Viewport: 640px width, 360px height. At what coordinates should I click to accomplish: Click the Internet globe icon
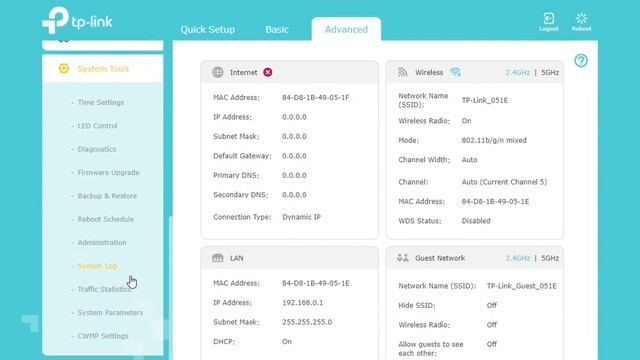218,72
